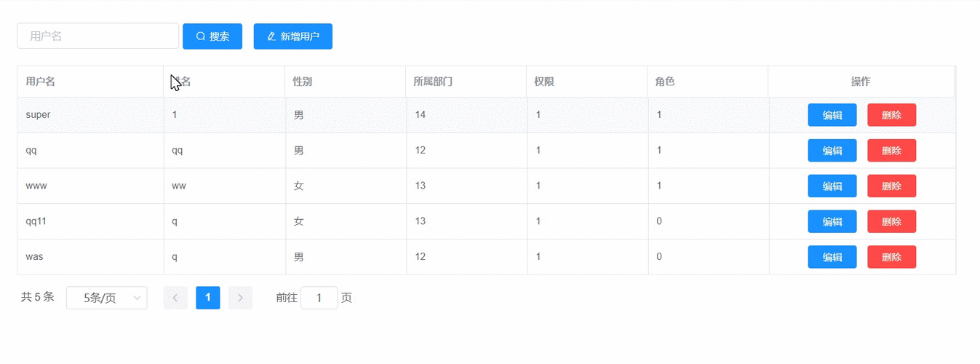Click 编辑 for user qq
This screenshot has height=364, width=980.
pos(832,151)
